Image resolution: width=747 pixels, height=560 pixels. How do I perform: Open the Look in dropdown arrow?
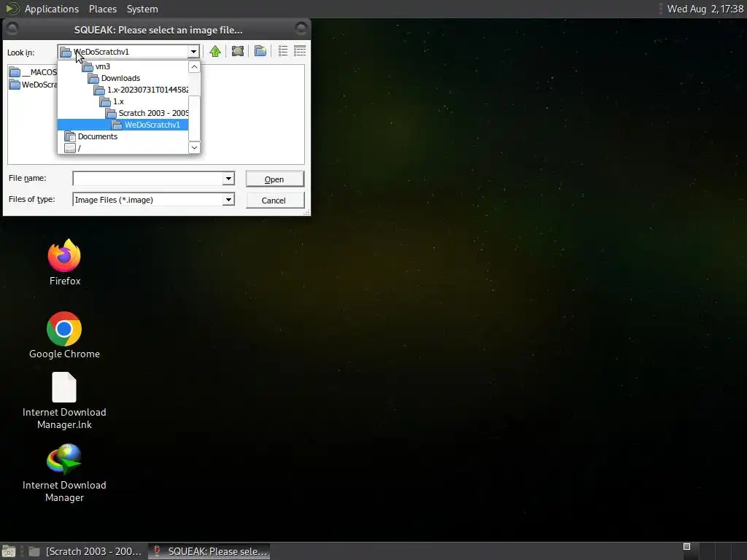coord(193,52)
